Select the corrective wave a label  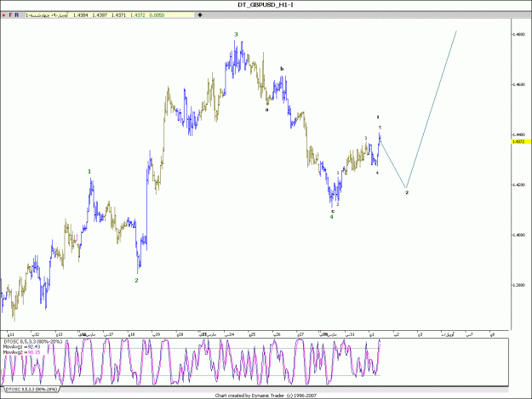click(x=267, y=110)
